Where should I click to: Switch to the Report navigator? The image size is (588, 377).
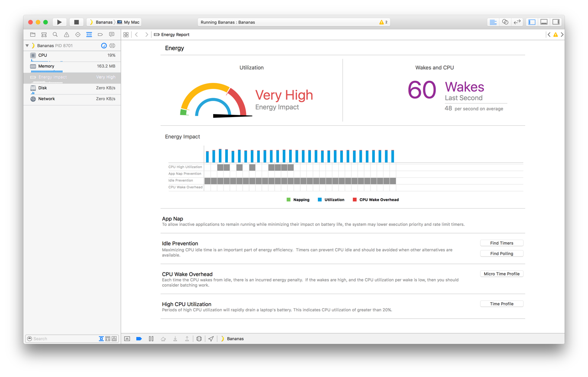[112, 35]
